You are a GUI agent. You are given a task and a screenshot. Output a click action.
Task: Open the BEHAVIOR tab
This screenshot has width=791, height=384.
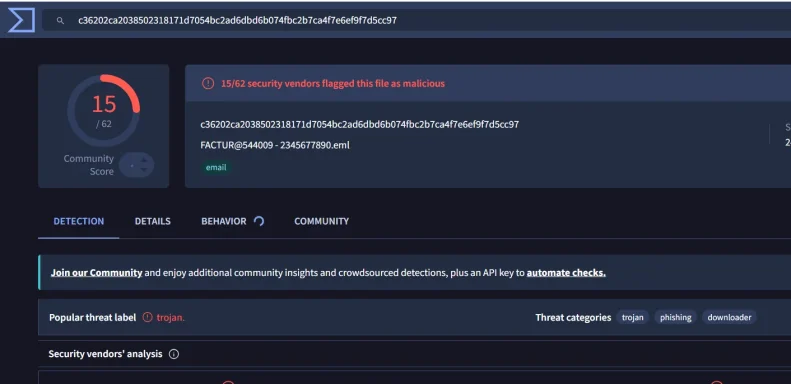[223, 221]
